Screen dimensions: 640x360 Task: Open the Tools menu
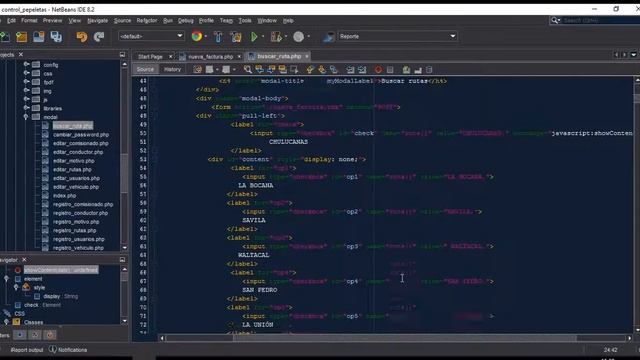click(x=245, y=20)
